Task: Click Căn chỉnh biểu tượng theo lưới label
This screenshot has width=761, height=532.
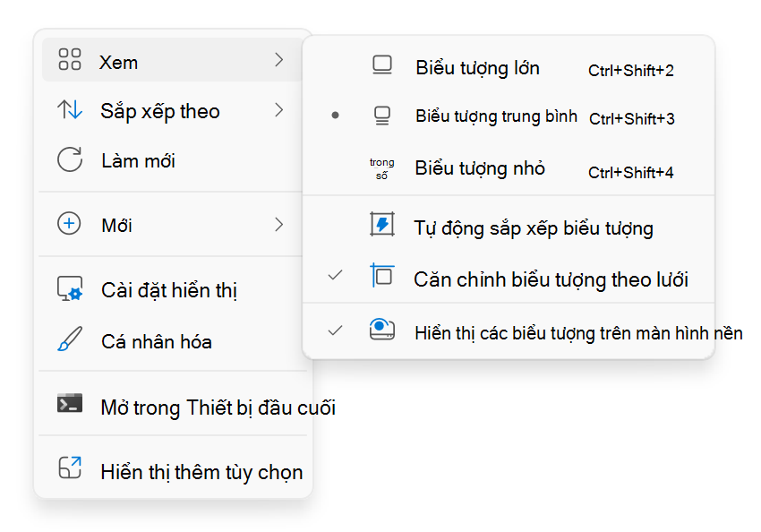Action: (551, 279)
